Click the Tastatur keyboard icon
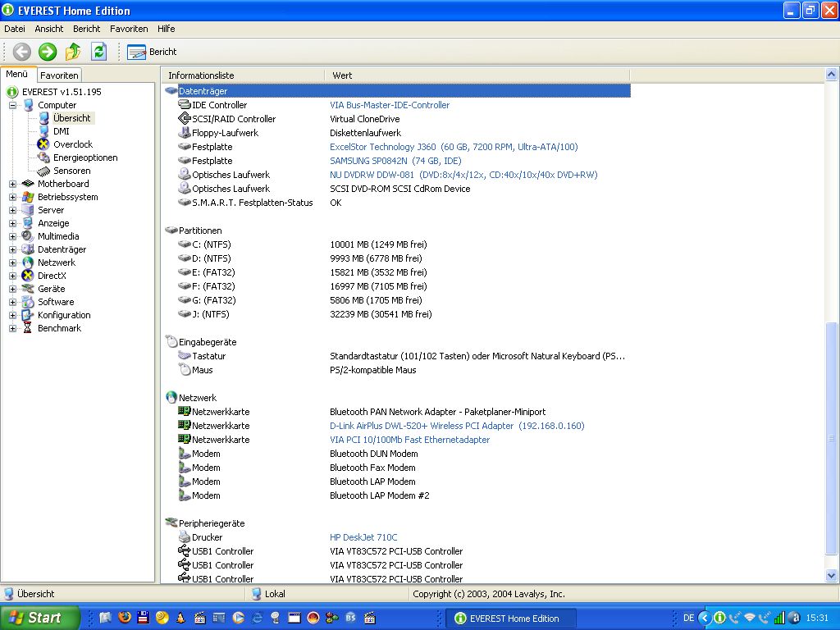This screenshot has height=630, width=840. point(185,355)
